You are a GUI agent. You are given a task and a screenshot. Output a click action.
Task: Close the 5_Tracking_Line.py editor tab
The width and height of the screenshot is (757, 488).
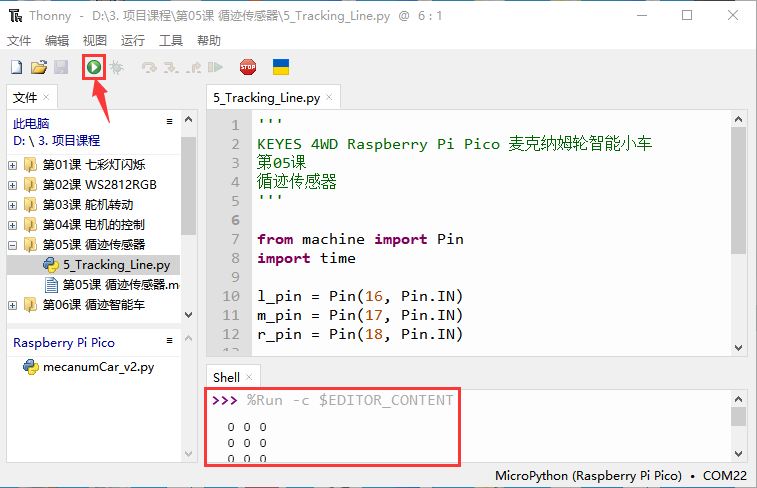coord(329,97)
